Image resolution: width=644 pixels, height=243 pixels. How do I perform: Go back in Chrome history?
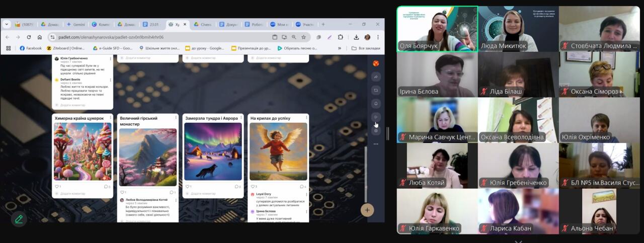pos(7,37)
